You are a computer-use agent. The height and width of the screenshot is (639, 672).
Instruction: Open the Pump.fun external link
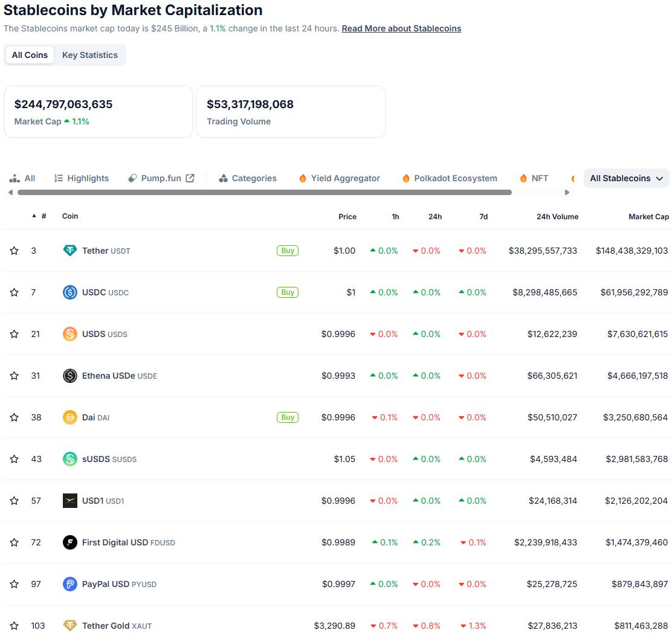[x=161, y=178]
